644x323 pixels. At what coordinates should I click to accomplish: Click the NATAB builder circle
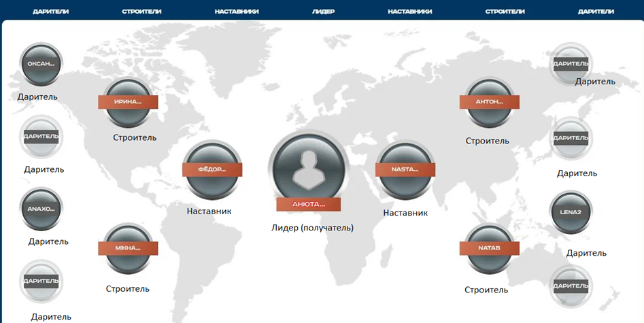point(490,248)
